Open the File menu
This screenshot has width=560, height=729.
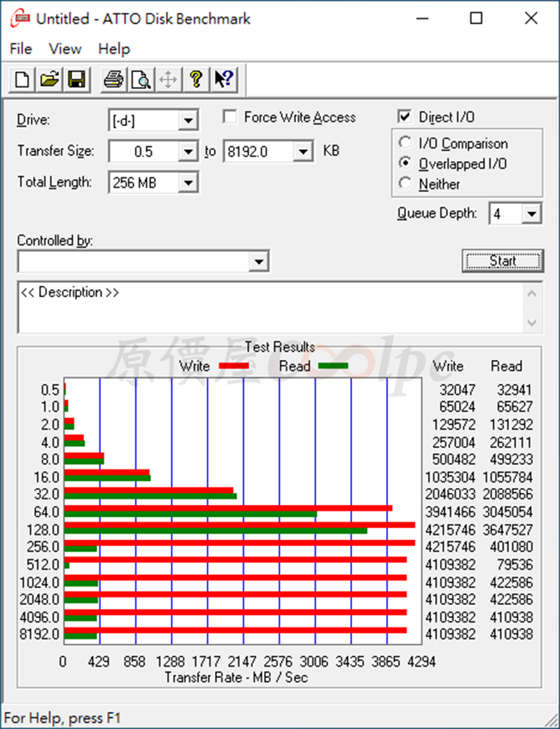pyautogui.click(x=21, y=49)
